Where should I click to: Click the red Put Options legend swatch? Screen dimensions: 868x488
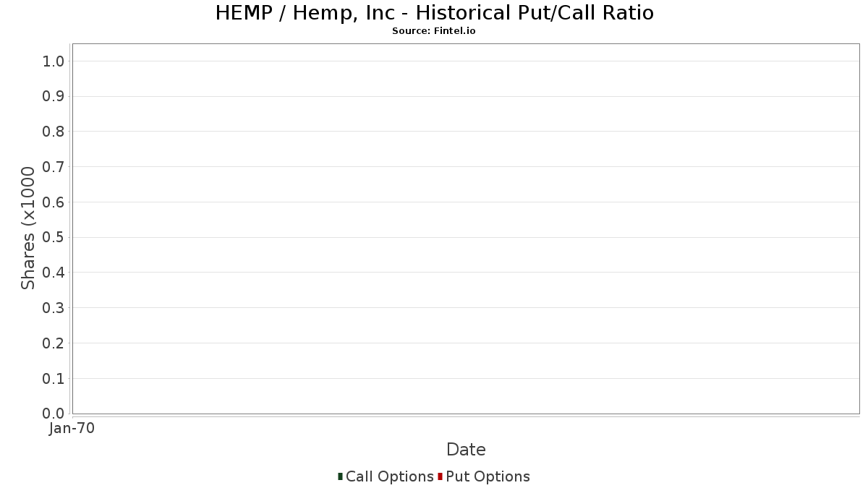pyautogui.click(x=440, y=476)
